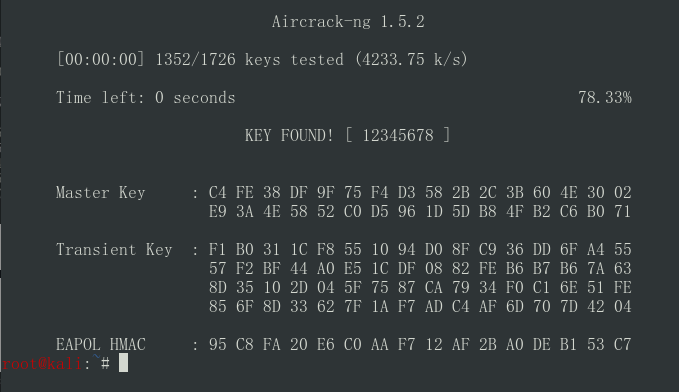The image size is (679, 392).
Task: Click the root@kali prompt text
Action: point(41,363)
